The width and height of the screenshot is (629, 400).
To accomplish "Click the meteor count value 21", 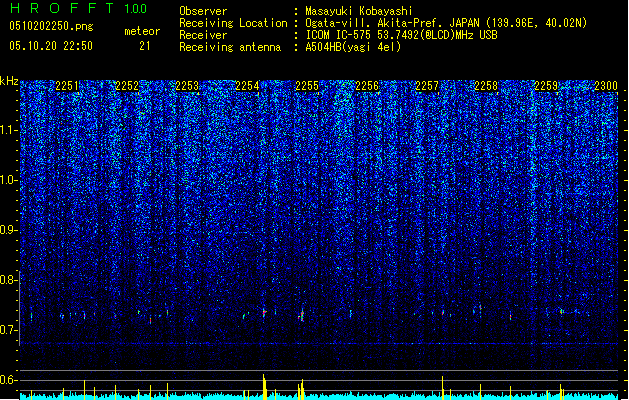I will point(145,46).
